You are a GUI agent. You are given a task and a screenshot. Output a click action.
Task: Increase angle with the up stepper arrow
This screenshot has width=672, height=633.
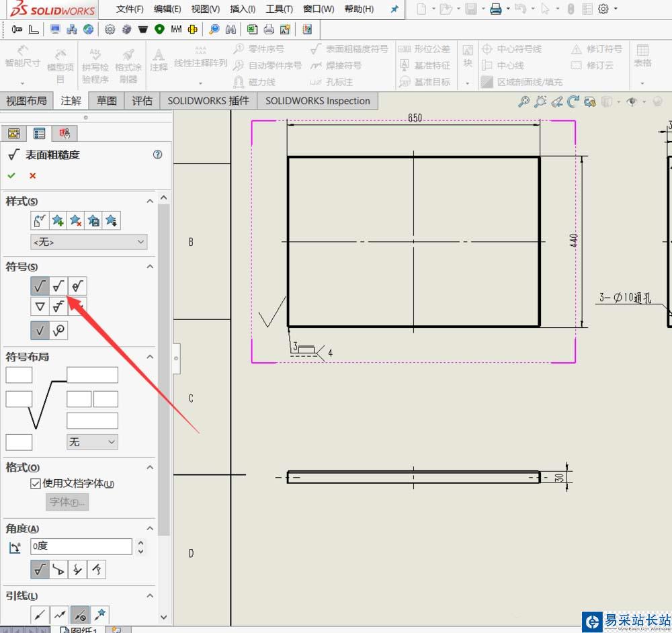141,542
